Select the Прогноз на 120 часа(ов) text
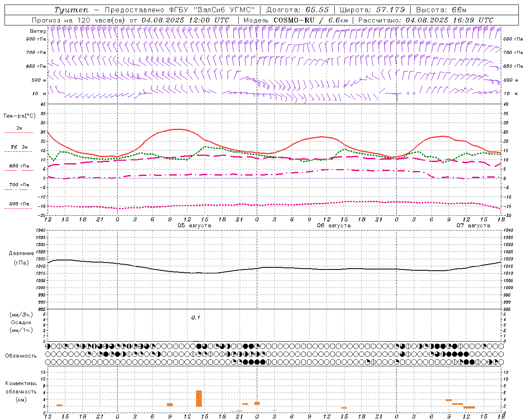525x420 pixels. [x=79, y=20]
